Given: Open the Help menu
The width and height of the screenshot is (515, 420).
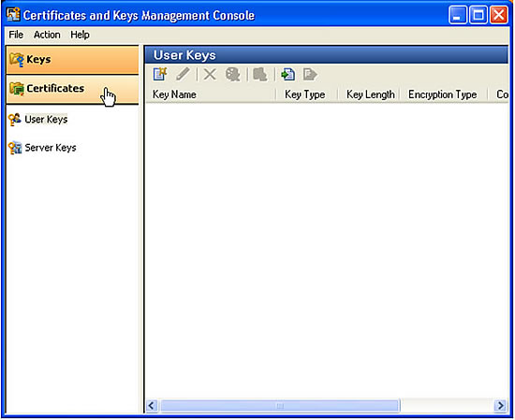Looking at the screenshot, I should click(80, 35).
